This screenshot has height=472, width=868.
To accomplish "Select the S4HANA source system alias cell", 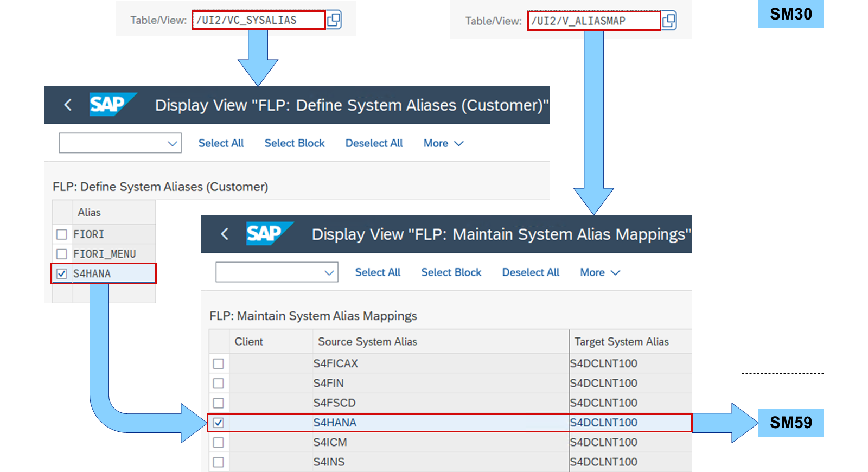I will coord(441,423).
